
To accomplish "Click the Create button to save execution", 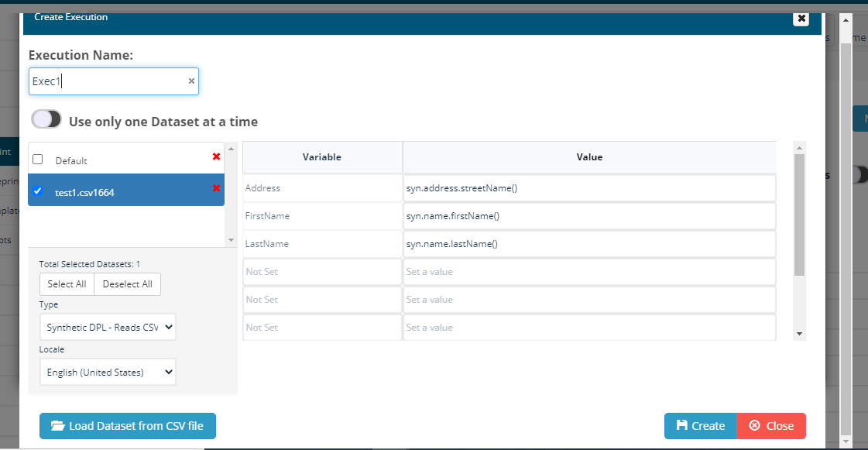I will click(x=700, y=426).
